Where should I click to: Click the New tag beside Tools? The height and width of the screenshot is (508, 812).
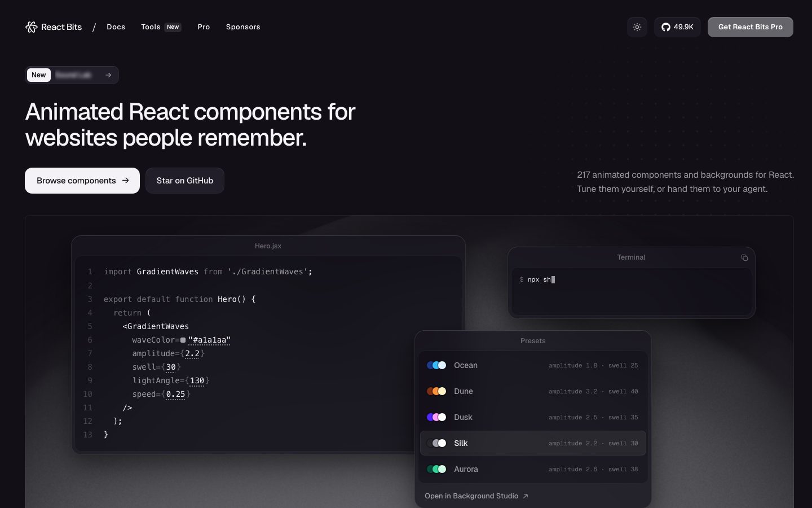click(173, 27)
